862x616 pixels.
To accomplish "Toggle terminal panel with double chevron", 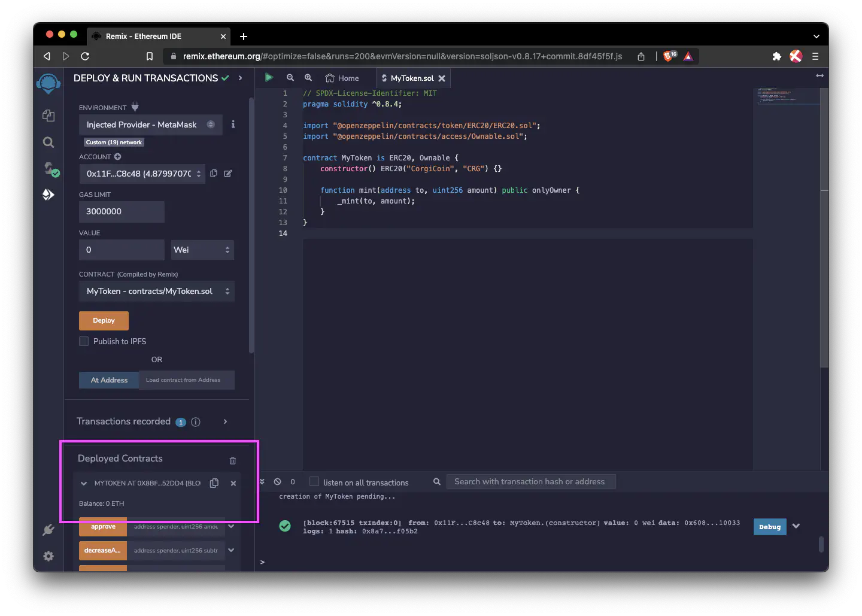I will pyautogui.click(x=262, y=481).
